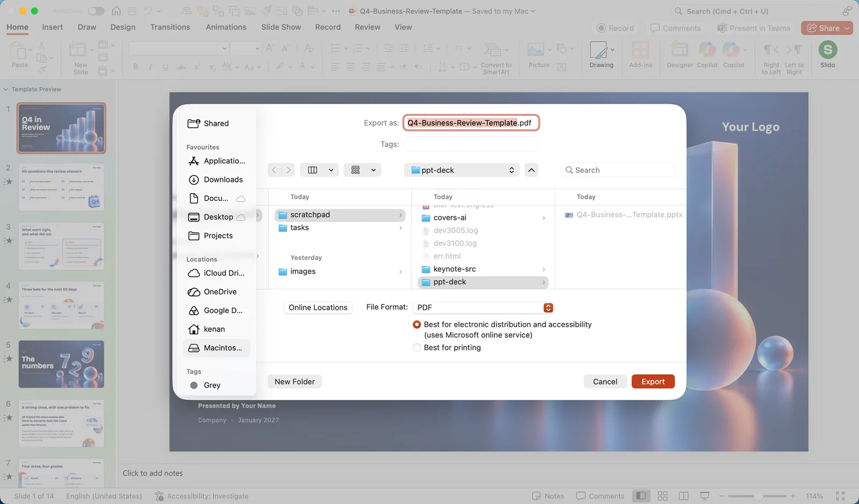The width and height of the screenshot is (859, 504).
Task: Select the keynote-src folder row
Action: [483, 269]
